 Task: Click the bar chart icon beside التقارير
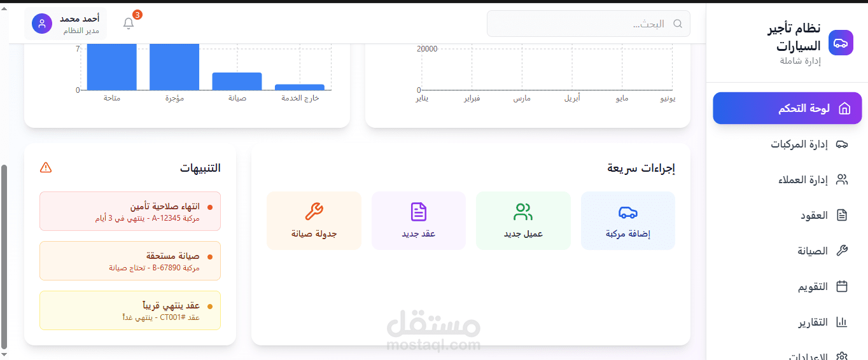(842, 322)
